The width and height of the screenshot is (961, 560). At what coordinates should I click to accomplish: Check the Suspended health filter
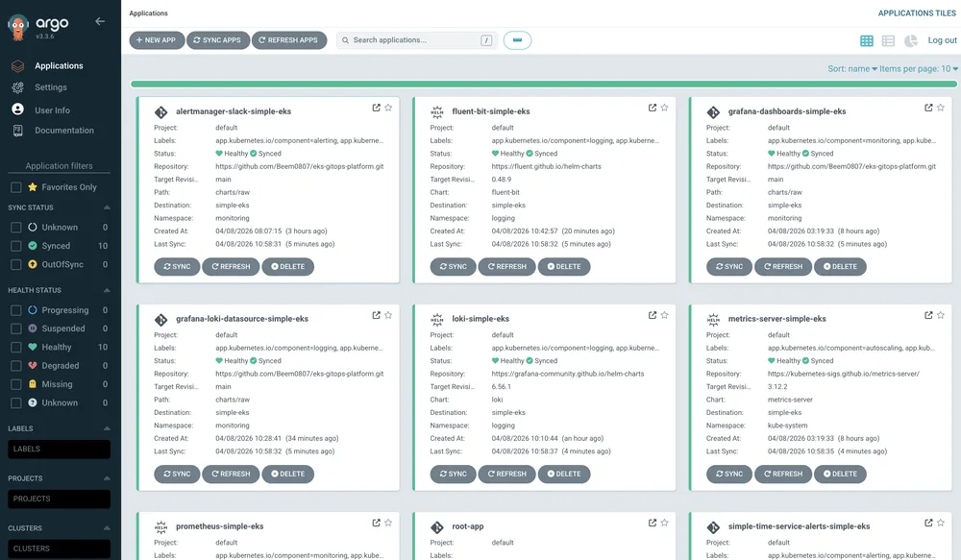(x=16, y=329)
